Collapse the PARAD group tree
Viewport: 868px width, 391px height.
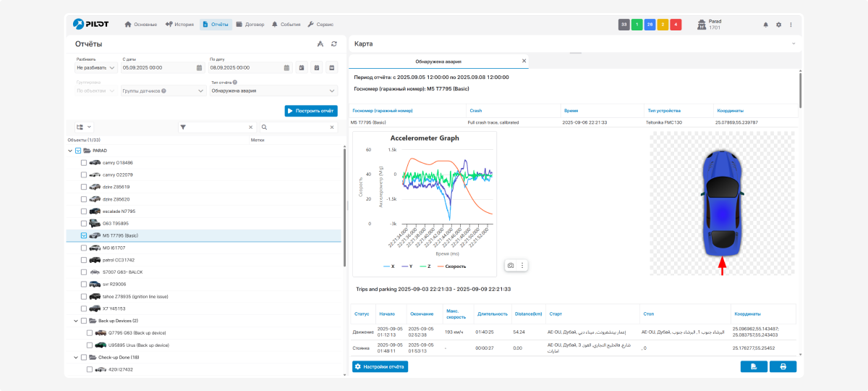pos(70,151)
